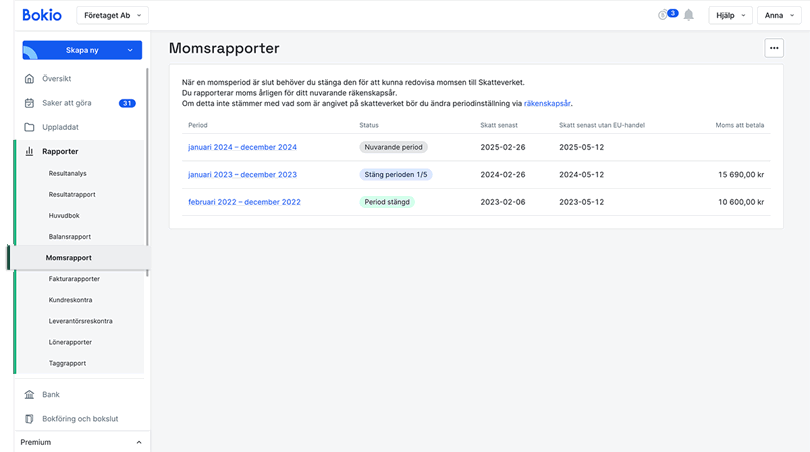810x452 pixels.
Task: Select Momsrapport in sidebar
Action: point(69,258)
